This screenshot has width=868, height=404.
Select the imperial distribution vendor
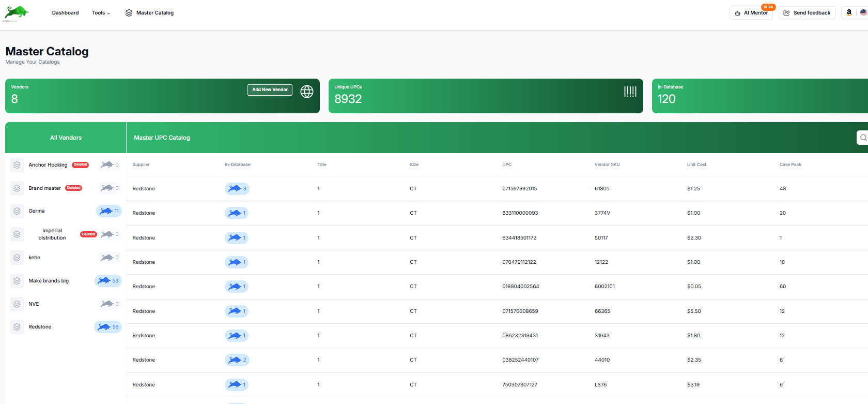click(x=52, y=234)
